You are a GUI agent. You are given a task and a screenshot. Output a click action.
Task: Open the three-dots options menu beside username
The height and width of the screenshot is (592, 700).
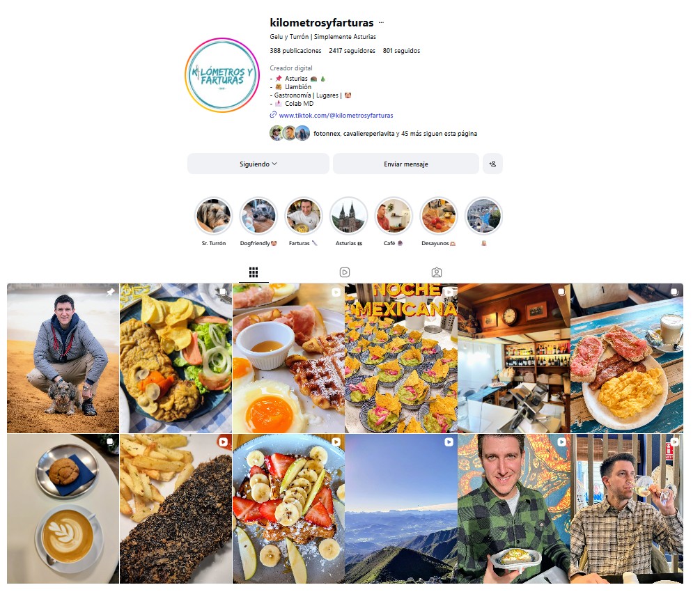381,22
